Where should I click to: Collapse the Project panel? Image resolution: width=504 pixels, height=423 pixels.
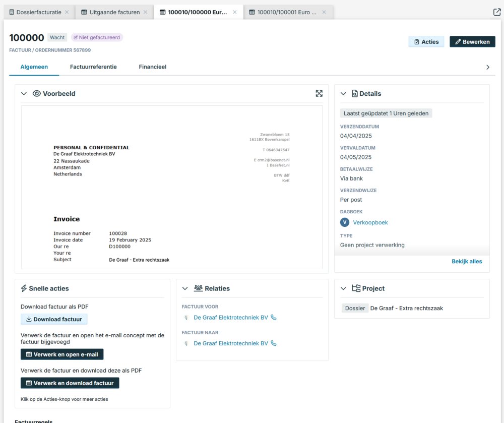pos(343,288)
